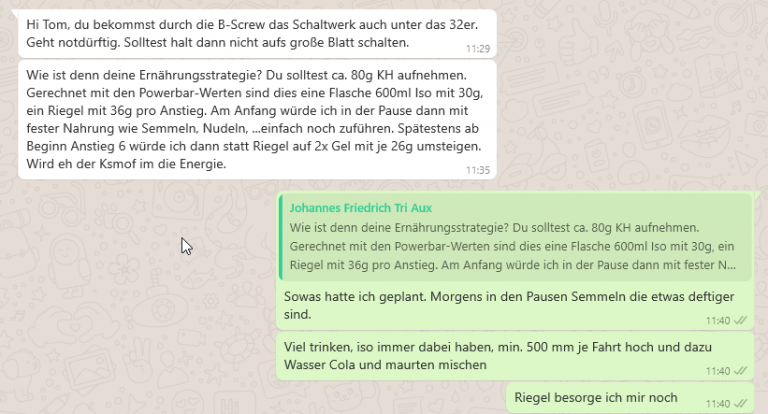Click the 'Wird eh der Ksmof' sentence

(126, 164)
